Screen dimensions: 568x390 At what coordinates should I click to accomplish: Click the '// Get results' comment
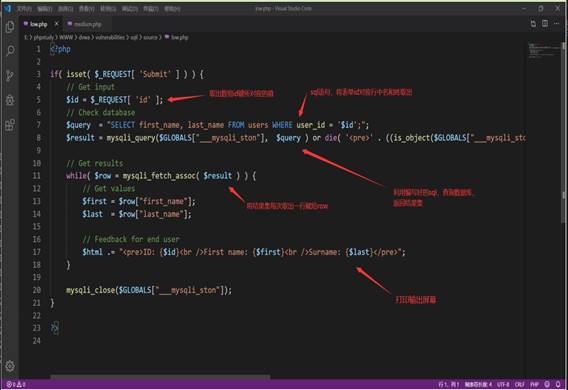click(x=94, y=163)
